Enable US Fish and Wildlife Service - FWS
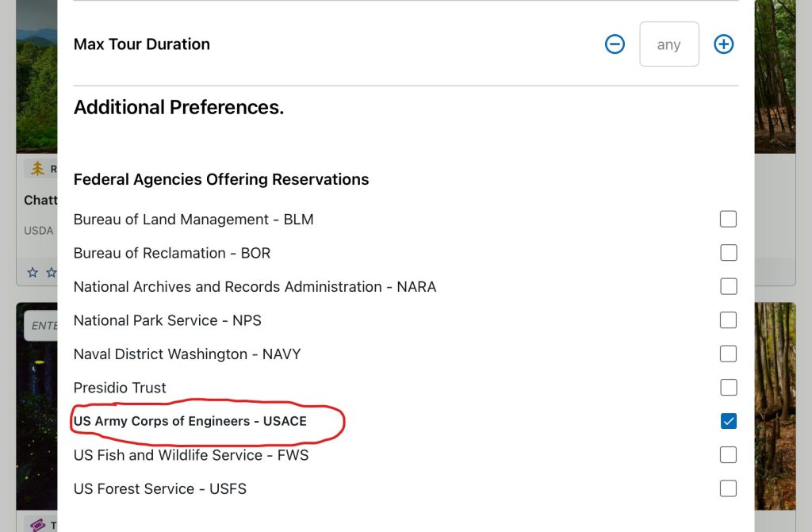 pyautogui.click(x=728, y=454)
